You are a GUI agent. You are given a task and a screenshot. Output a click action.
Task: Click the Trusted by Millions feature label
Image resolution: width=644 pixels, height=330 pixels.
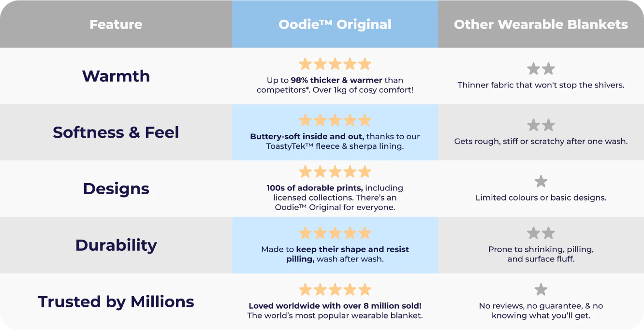pyautogui.click(x=116, y=301)
